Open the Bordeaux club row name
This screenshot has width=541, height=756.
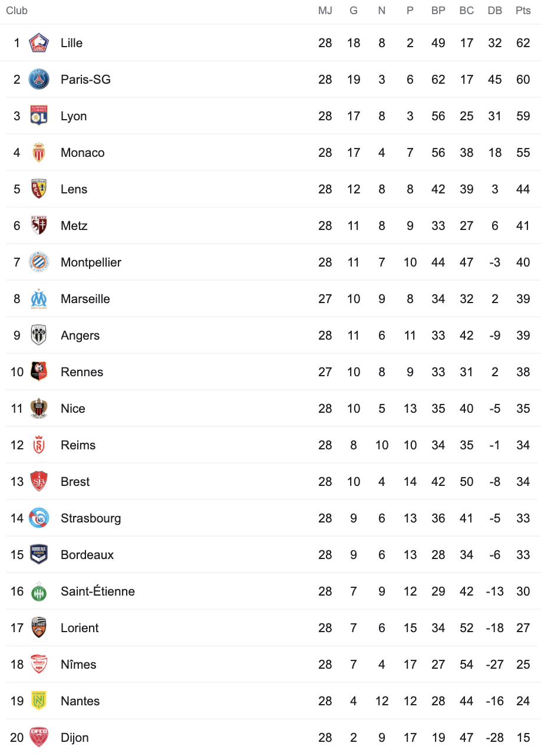(87, 555)
